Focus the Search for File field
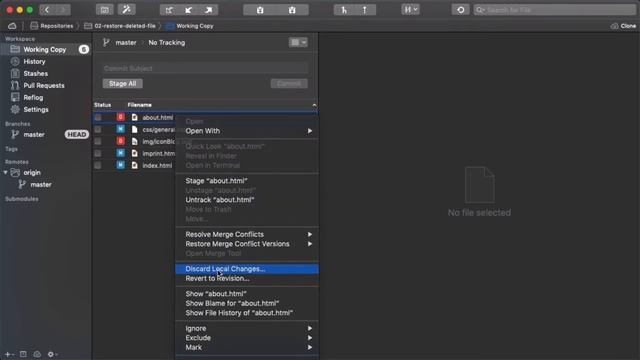Screen dimensions: 640x360 555,10
